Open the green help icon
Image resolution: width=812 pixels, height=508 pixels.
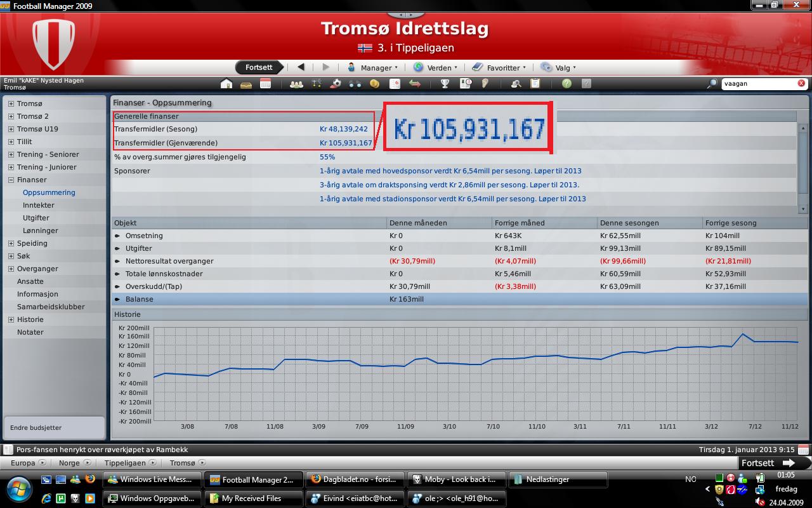click(x=566, y=83)
